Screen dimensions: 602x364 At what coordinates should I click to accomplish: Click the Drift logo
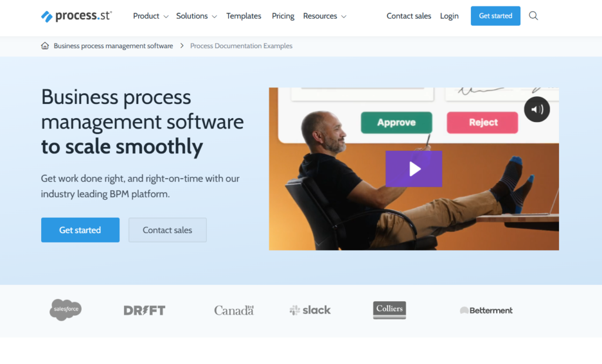(145, 310)
